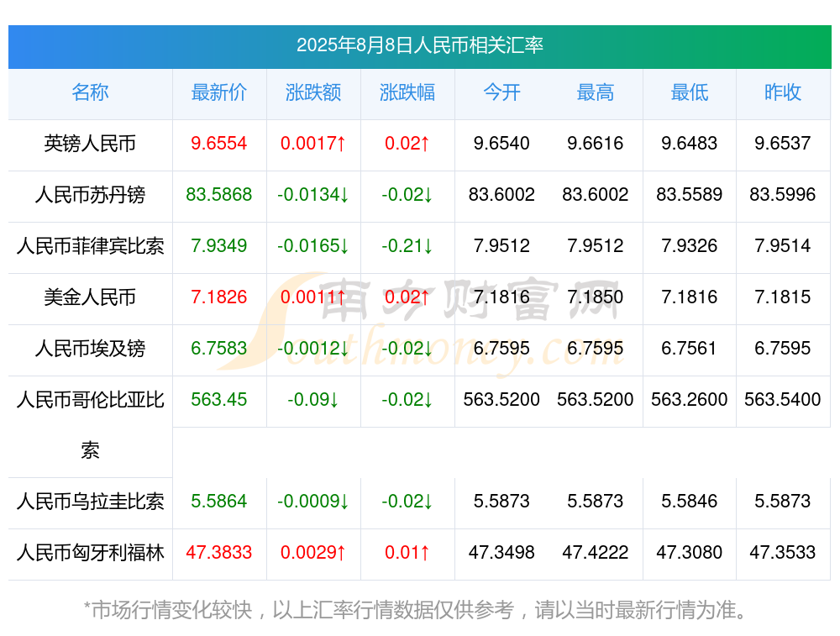Click highest value 47.4222
The image size is (840, 636).
(x=596, y=553)
